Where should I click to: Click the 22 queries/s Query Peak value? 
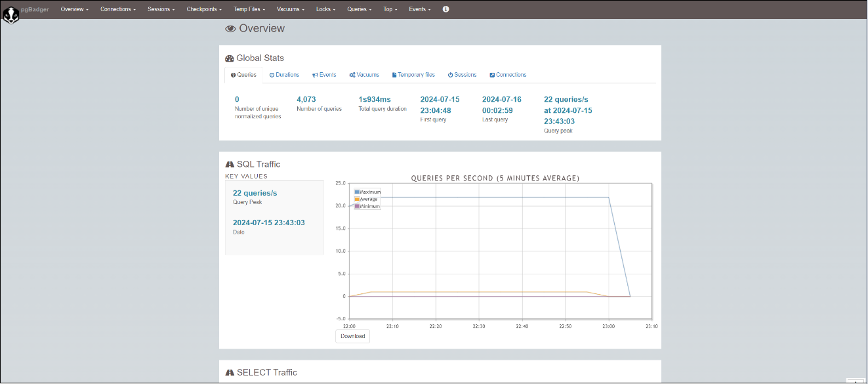click(255, 193)
